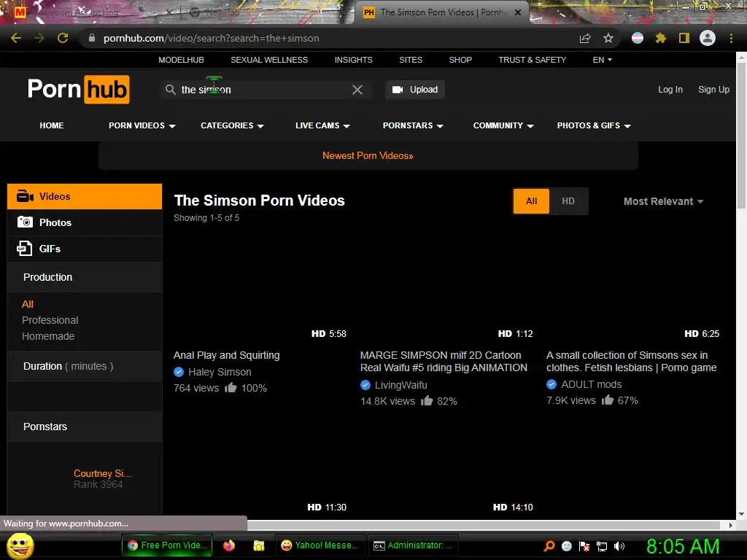747x560 pixels.
Task: Toggle the browser side panel icon
Action: click(x=684, y=38)
